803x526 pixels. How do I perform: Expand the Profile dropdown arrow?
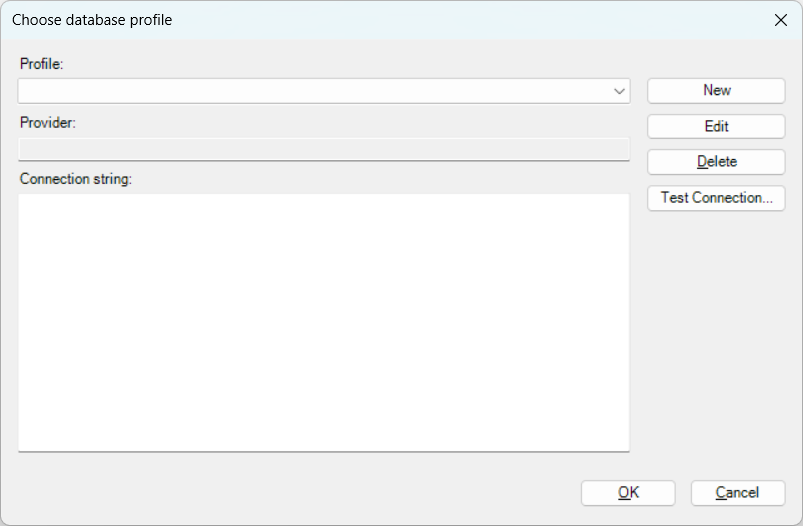pyautogui.click(x=619, y=91)
